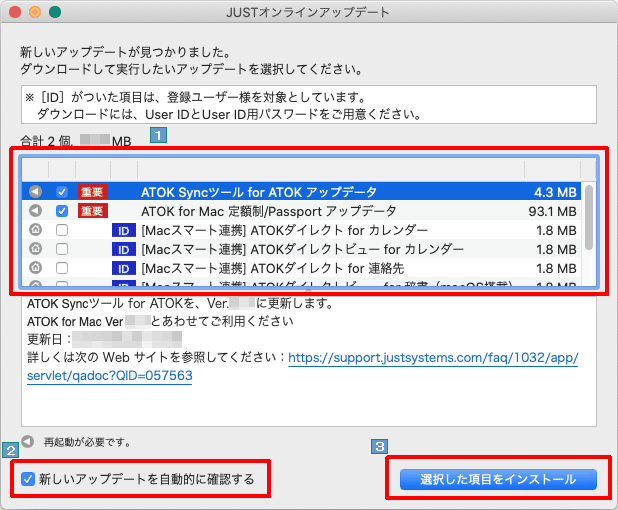Click ID badge of ATOKダイレクト for カレンダー
The image size is (618, 510).
tap(124, 230)
